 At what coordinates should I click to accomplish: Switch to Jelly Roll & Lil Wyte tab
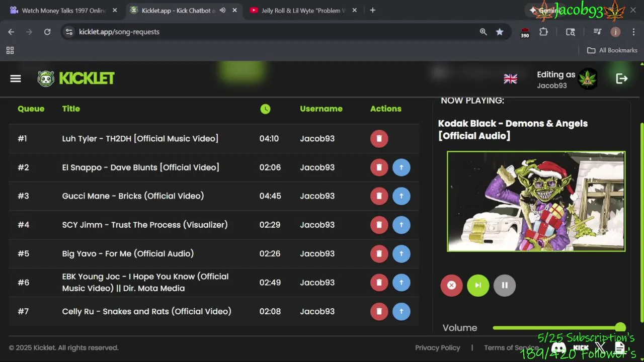point(303,10)
